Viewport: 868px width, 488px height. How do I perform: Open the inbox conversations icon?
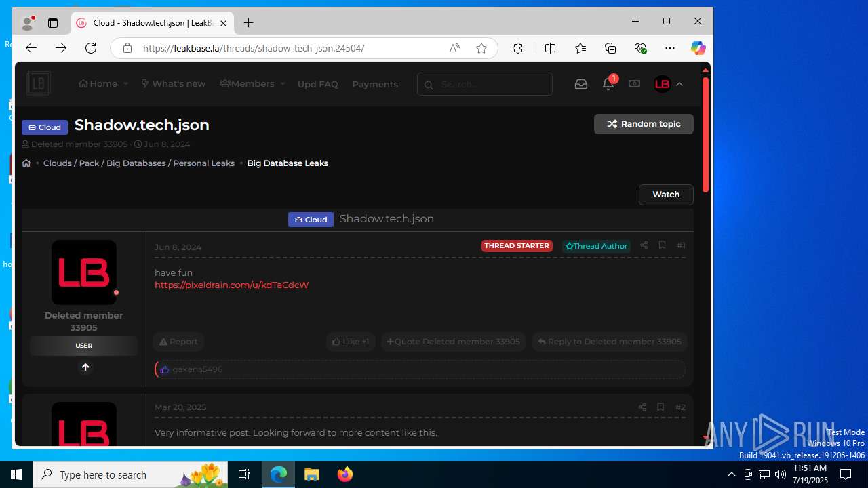coord(581,84)
